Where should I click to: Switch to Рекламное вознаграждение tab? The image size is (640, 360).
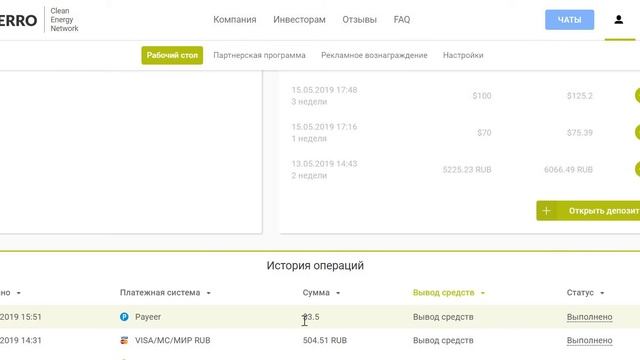[374, 55]
